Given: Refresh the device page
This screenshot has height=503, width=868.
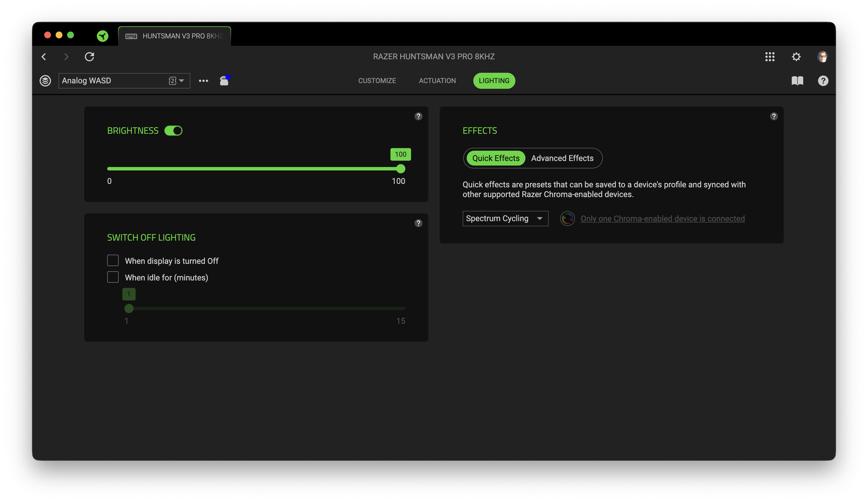Looking at the screenshot, I should [90, 56].
